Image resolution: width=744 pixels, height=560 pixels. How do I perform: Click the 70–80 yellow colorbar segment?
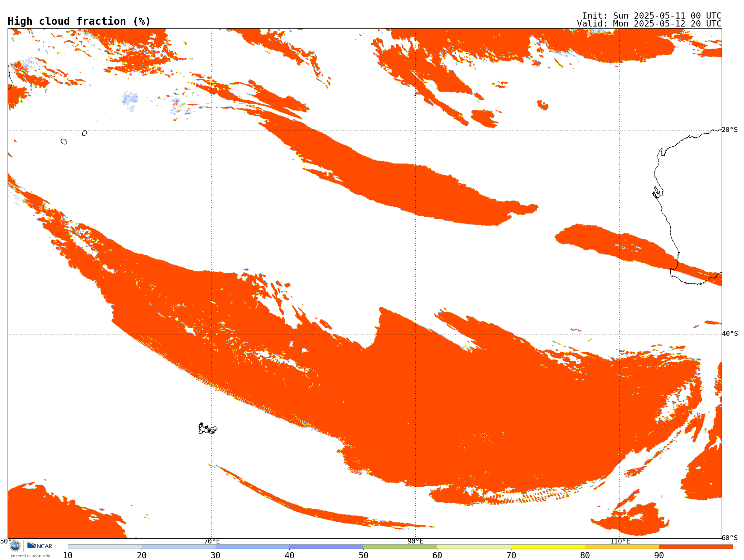pos(548,547)
